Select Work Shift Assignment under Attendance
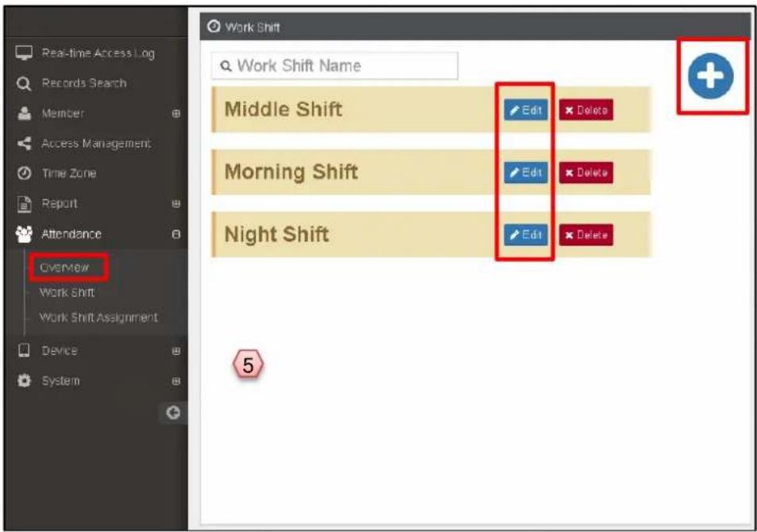 point(98,318)
